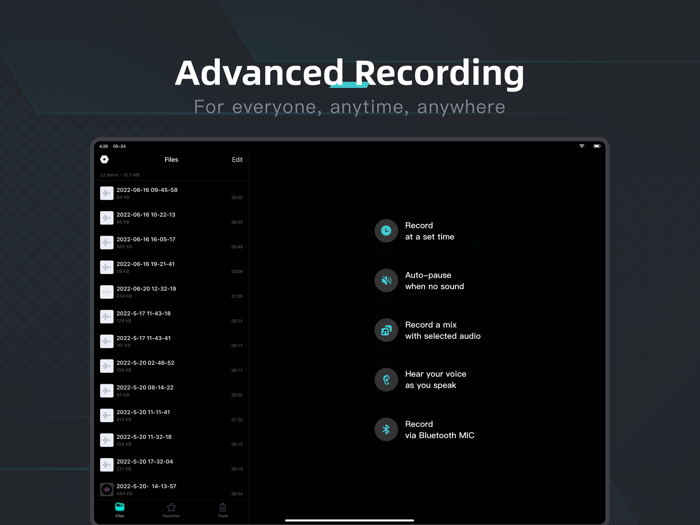
Task: Open recording 2022-5-20 08-14-22
Action: pos(171,391)
